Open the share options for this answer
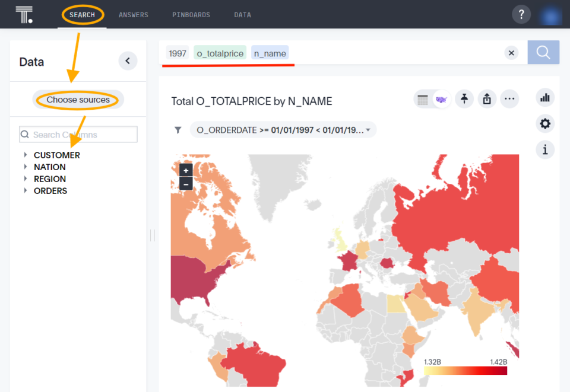 (x=487, y=99)
